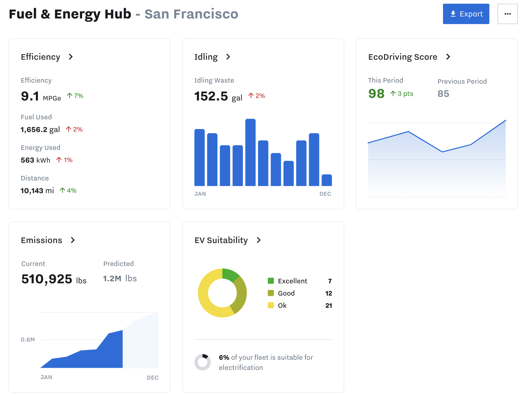Screen dimensions: 532x396
Task: Open the EV Suitability panel
Action: (259, 240)
